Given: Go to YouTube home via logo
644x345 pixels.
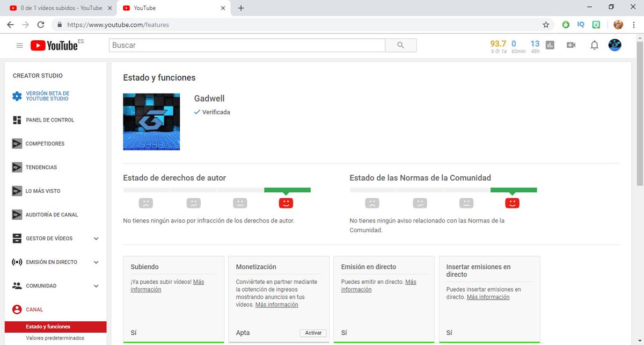Looking at the screenshot, I should 54,46.
